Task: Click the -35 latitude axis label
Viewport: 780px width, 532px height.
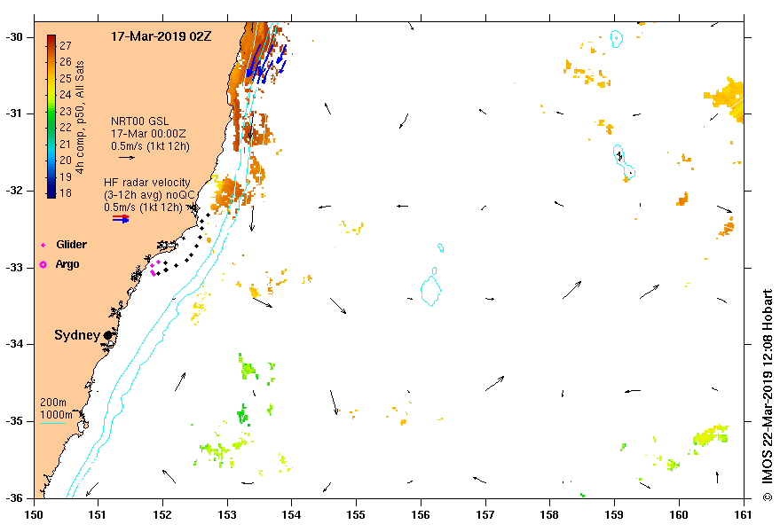Action: pyautogui.click(x=13, y=422)
